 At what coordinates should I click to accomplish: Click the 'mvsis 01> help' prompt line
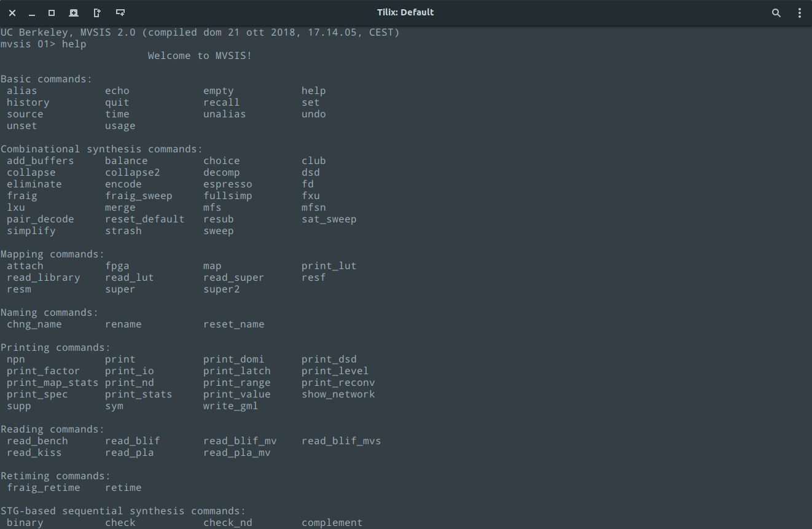(44, 44)
